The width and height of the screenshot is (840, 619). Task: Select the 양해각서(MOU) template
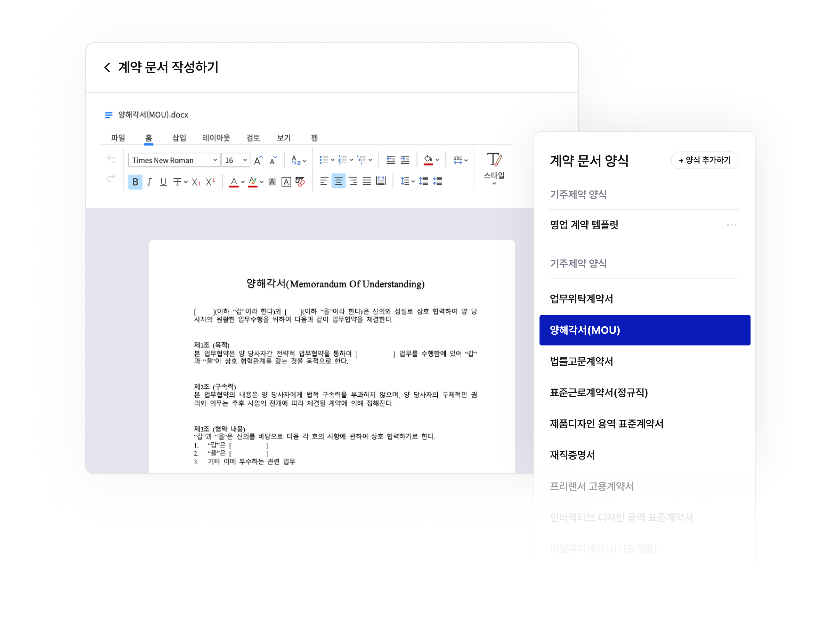pos(644,330)
